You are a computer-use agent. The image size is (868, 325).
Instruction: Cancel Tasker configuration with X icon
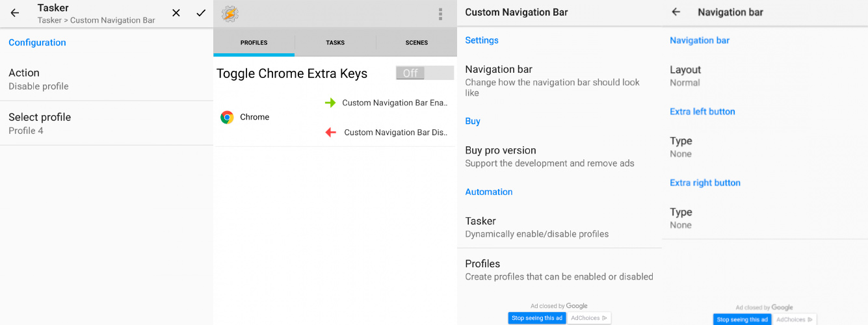pos(176,13)
